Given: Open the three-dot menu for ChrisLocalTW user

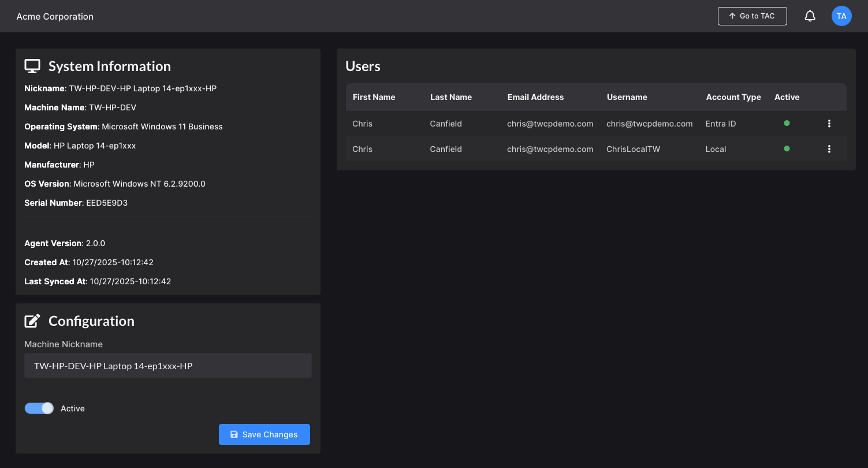Looking at the screenshot, I should (829, 149).
